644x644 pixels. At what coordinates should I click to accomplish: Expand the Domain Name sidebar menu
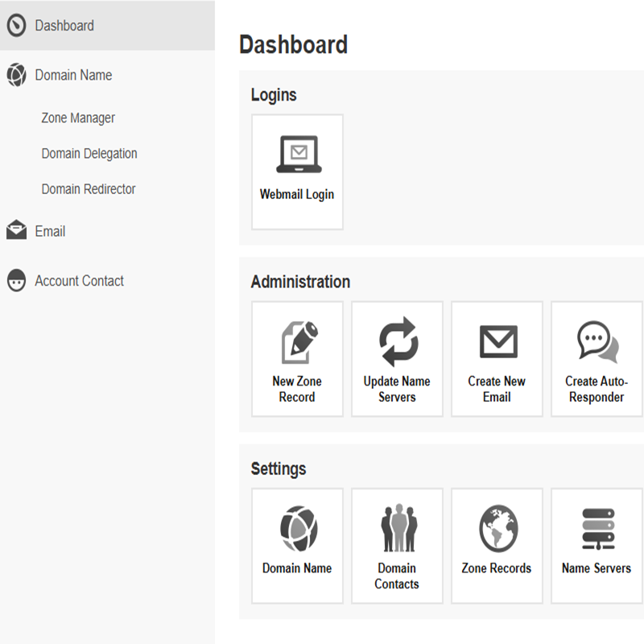[73, 76]
